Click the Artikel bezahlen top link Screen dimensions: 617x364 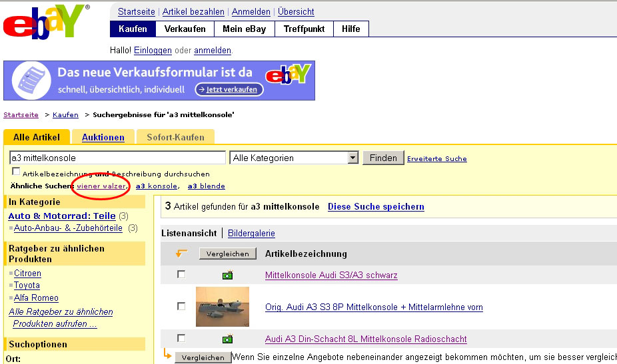[193, 12]
